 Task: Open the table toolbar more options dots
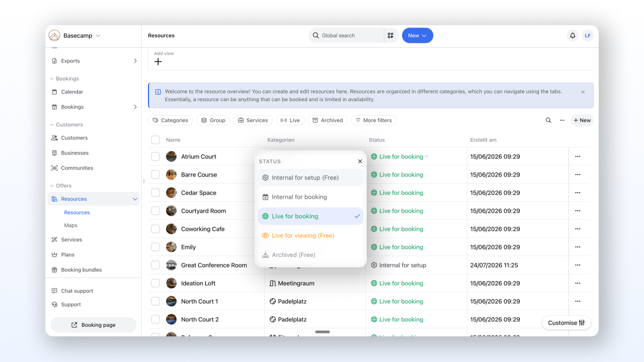[x=562, y=121]
